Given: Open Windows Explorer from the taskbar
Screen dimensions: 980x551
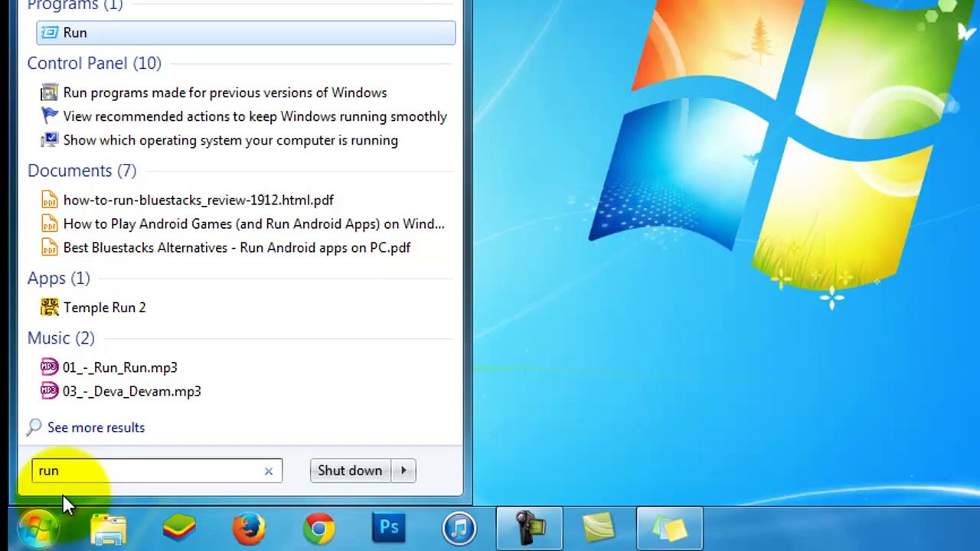Looking at the screenshot, I should pyautogui.click(x=109, y=529).
